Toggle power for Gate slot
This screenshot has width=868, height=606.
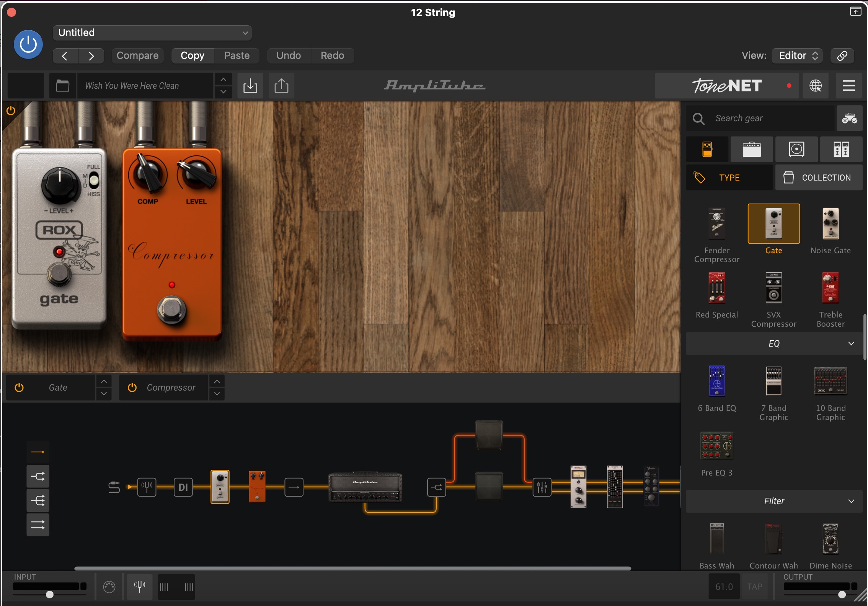pyautogui.click(x=19, y=388)
